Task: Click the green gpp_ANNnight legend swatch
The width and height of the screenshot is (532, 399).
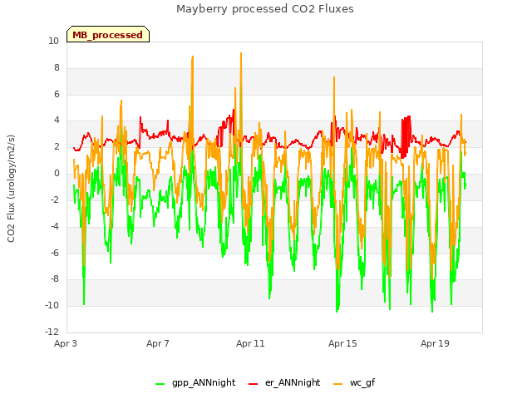Action: tap(160, 384)
